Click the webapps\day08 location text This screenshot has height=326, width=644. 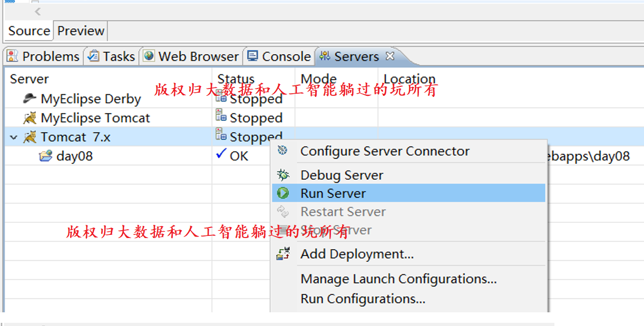pos(589,156)
